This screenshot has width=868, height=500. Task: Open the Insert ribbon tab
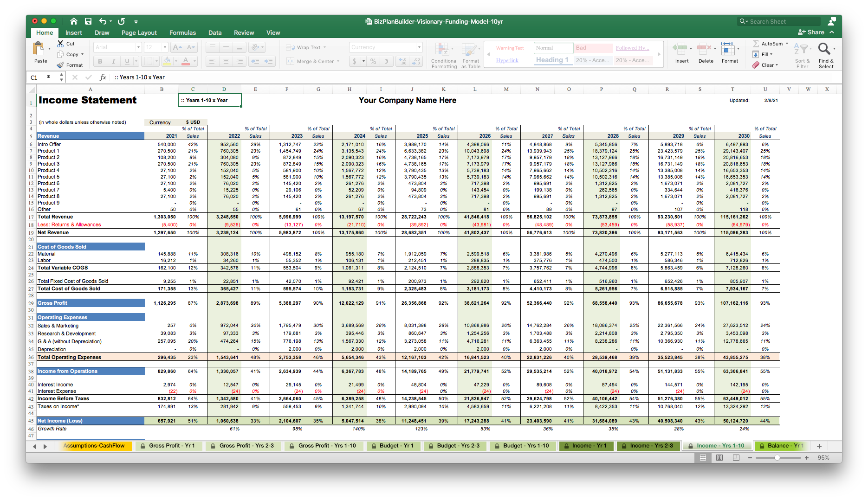(73, 32)
